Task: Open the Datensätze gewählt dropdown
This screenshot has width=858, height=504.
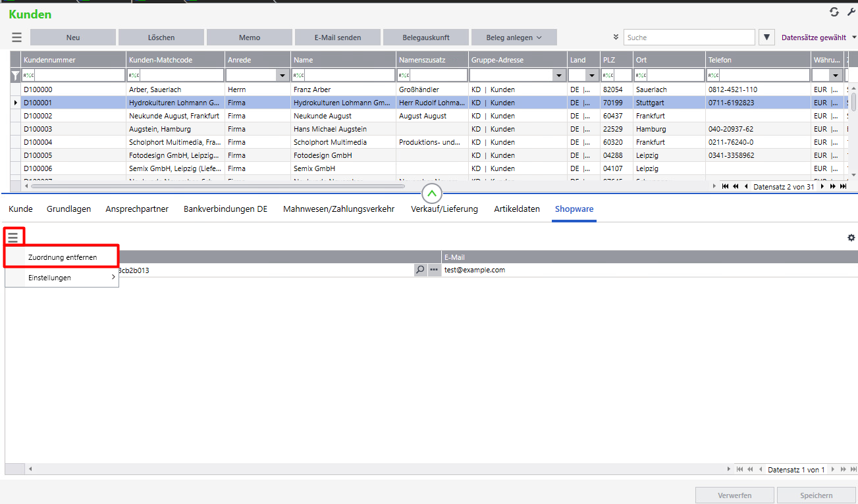Action: coord(818,38)
